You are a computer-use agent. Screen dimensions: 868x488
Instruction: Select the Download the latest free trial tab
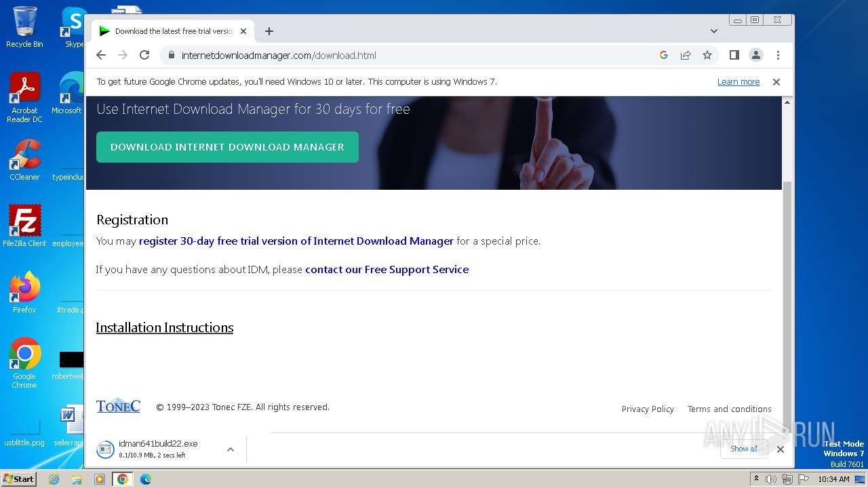[173, 31]
